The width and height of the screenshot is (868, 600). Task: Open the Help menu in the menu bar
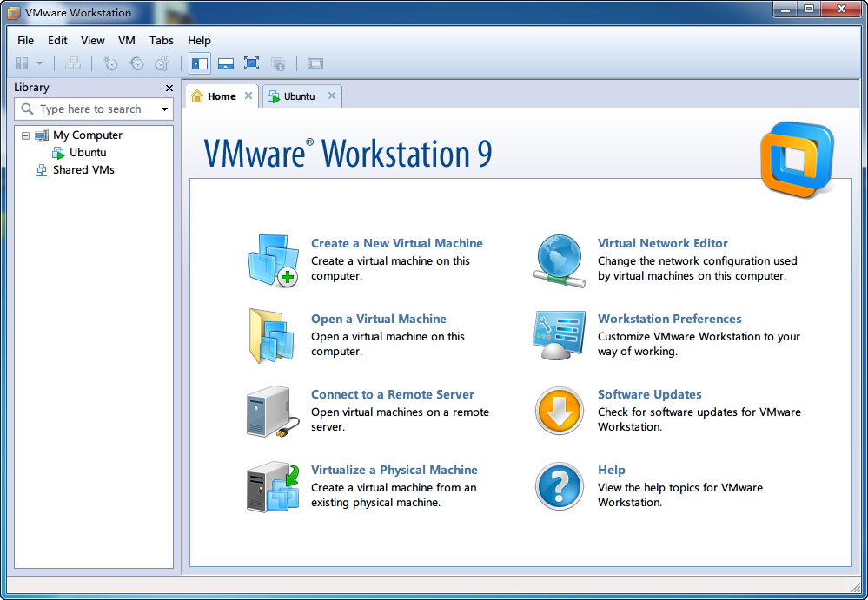[x=199, y=40]
